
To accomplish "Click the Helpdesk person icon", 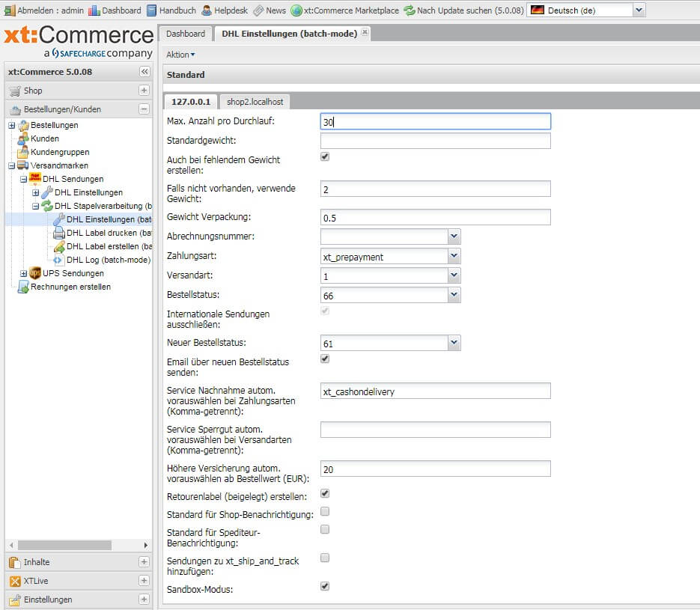I will pos(206,10).
